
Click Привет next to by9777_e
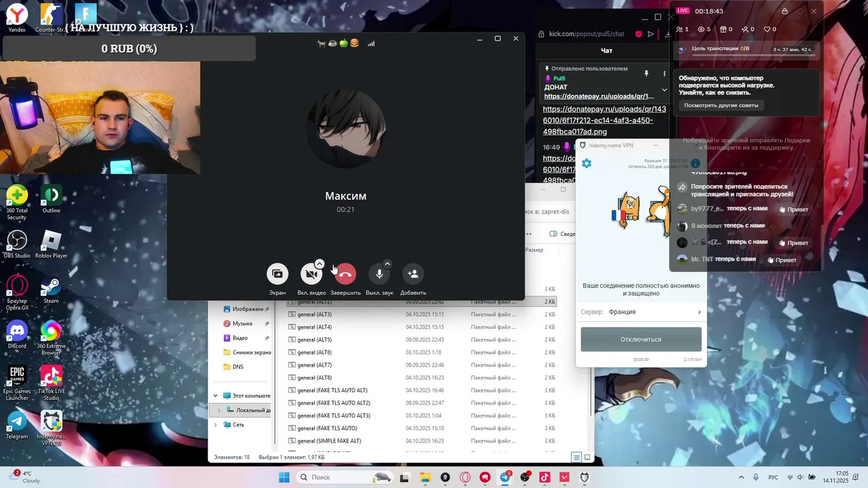(x=793, y=209)
